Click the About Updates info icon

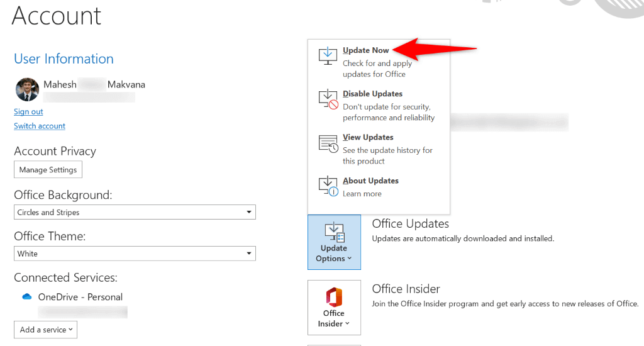coord(328,187)
